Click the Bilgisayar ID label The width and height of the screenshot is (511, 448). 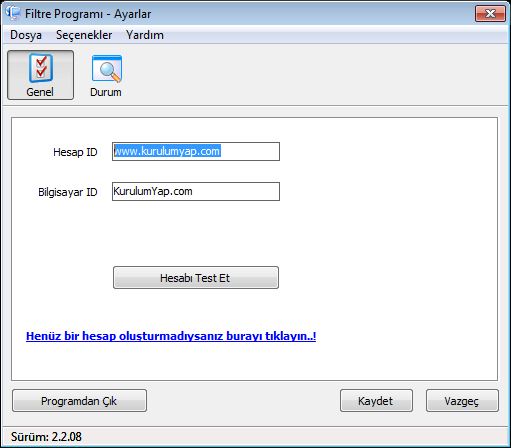click(68, 192)
